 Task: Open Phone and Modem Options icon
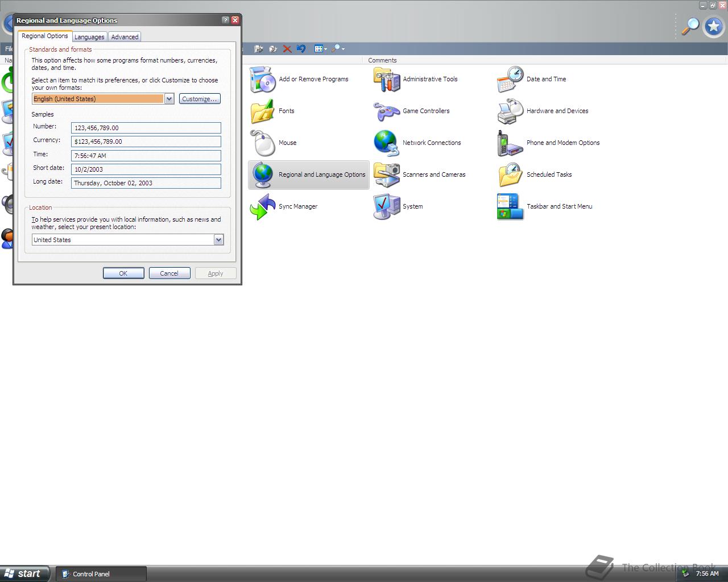point(511,143)
